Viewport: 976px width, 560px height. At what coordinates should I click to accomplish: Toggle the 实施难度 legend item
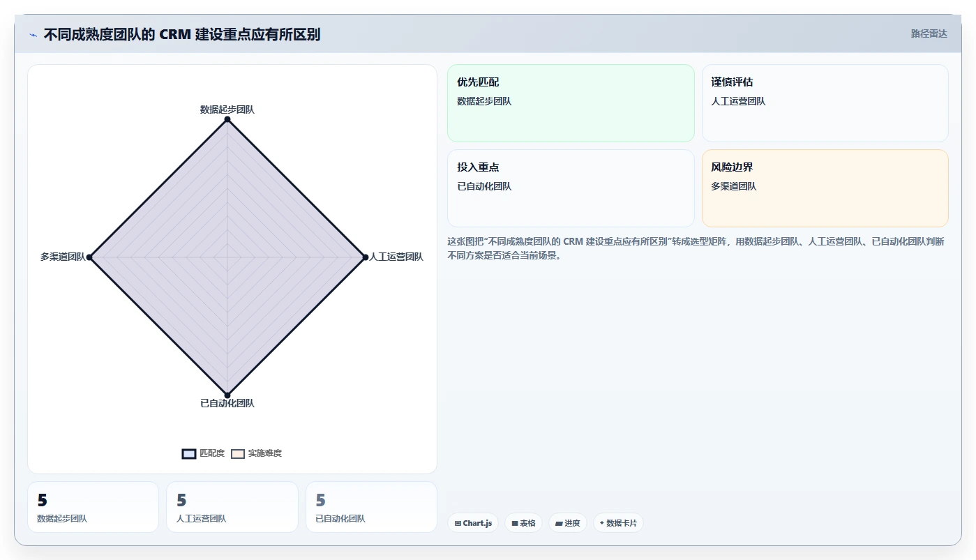256,453
